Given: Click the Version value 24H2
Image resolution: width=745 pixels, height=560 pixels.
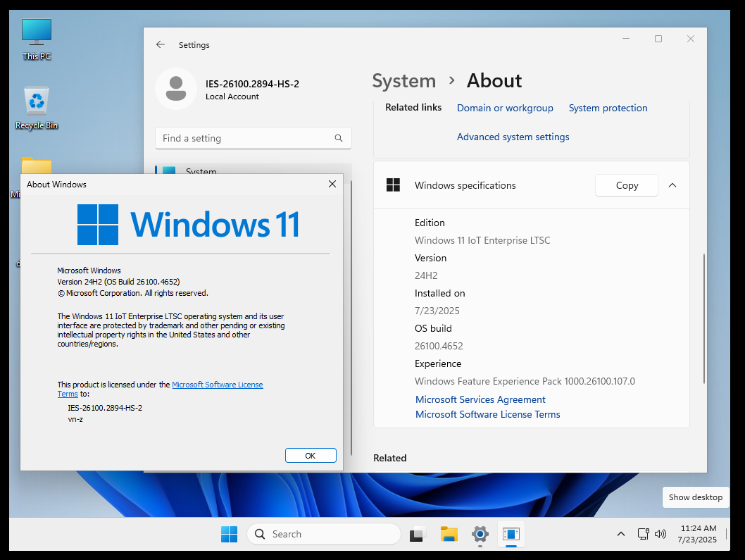Looking at the screenshot, I should point(426,275).
